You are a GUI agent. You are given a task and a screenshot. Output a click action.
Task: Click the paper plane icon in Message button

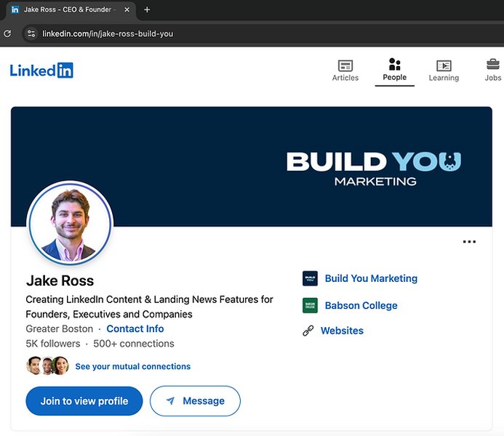pos(170,400)
